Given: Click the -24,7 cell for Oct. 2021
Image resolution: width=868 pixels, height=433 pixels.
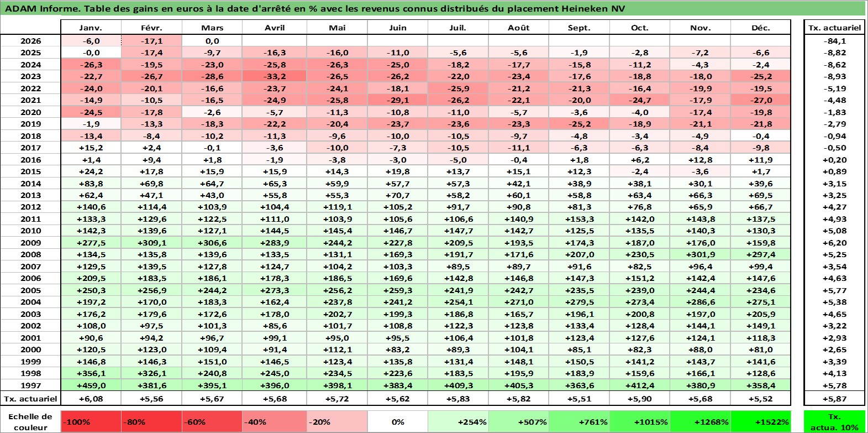Looking at the screenshot, I should (x=640, y=100).
